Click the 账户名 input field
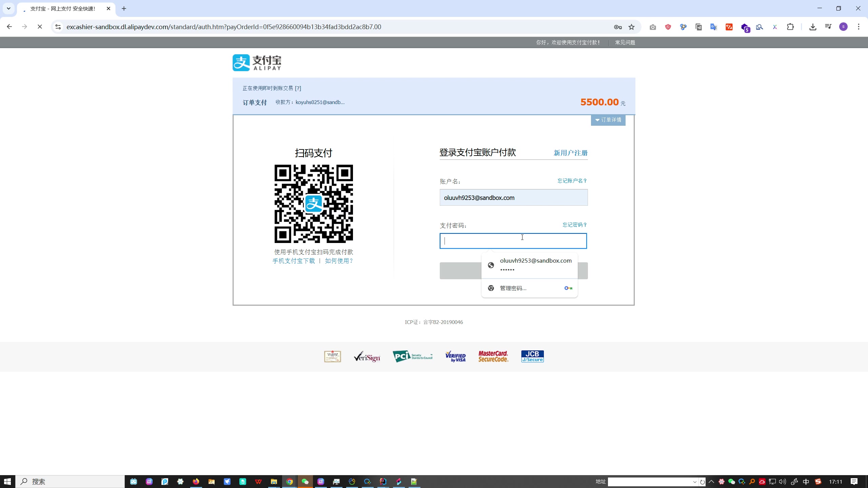The height and width of the screenshot is (488, 868). click(513, 198)
